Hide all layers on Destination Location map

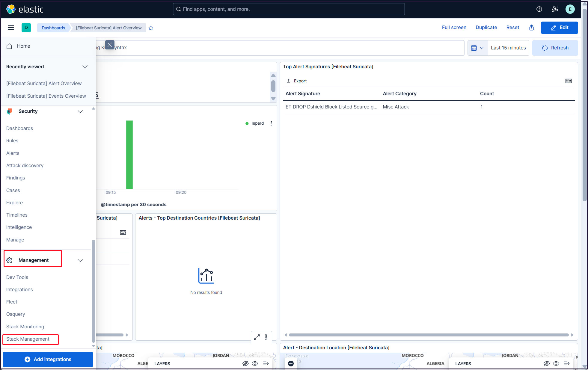pyautogui.click(x=547, y=363)
